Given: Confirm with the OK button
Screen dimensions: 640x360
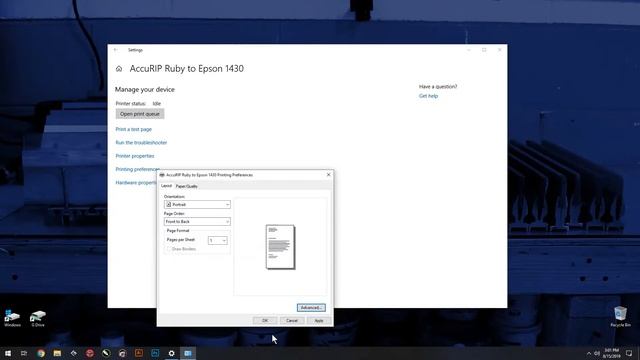Looking at the screenshot, I should [x=265, y=320].
